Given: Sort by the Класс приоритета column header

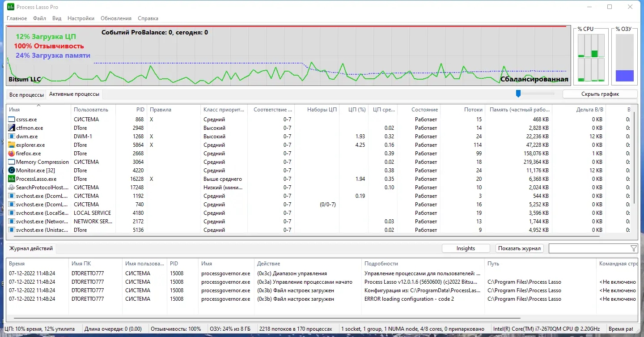Looking at the screenshot, I should coord(224,110).
